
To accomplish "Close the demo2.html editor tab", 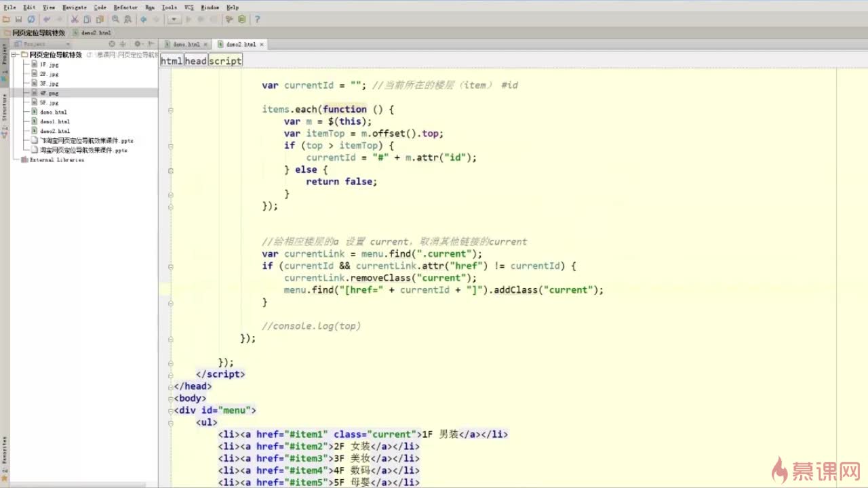I will [x=262, y=45].
